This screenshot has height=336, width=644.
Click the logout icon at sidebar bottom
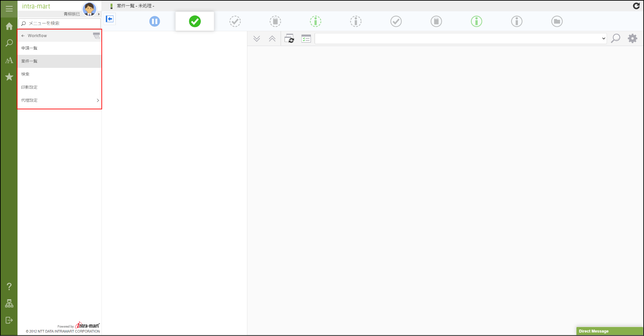[9, 320]
